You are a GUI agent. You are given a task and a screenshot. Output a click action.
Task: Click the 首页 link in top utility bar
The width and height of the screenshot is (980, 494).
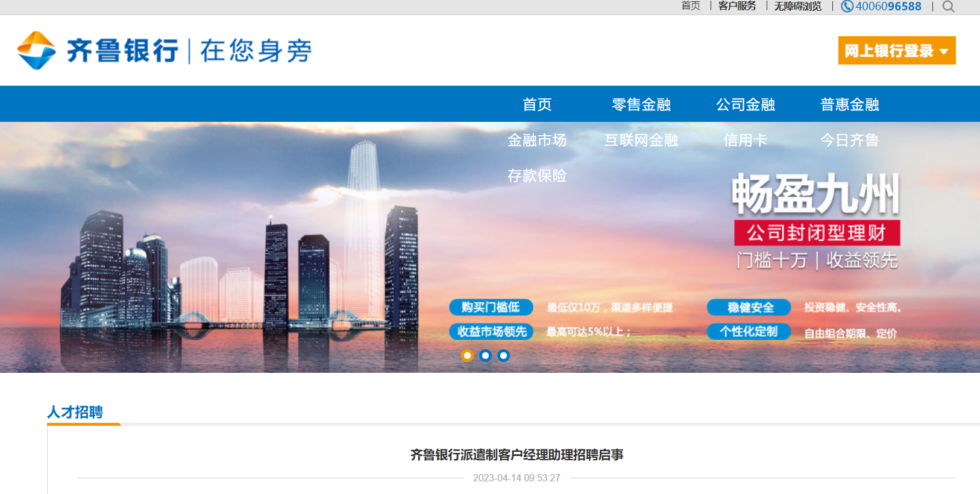pos(691,6)
